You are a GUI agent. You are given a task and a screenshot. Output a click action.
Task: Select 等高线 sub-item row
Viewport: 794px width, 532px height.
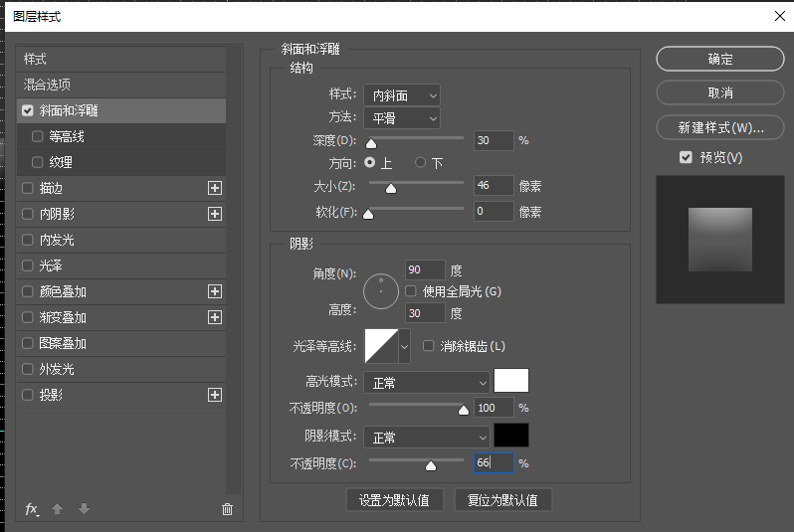point(121,136)
